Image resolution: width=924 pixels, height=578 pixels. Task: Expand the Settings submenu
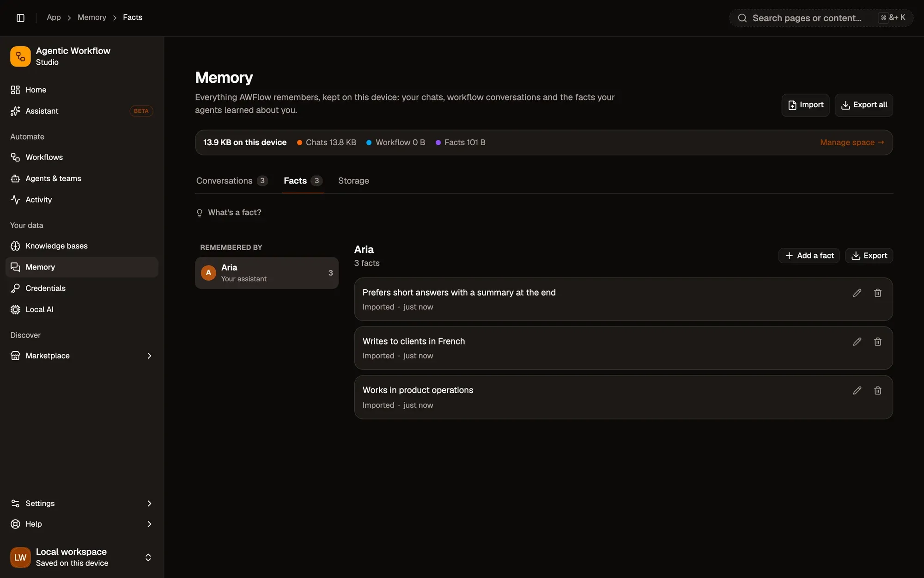point(149,504)
